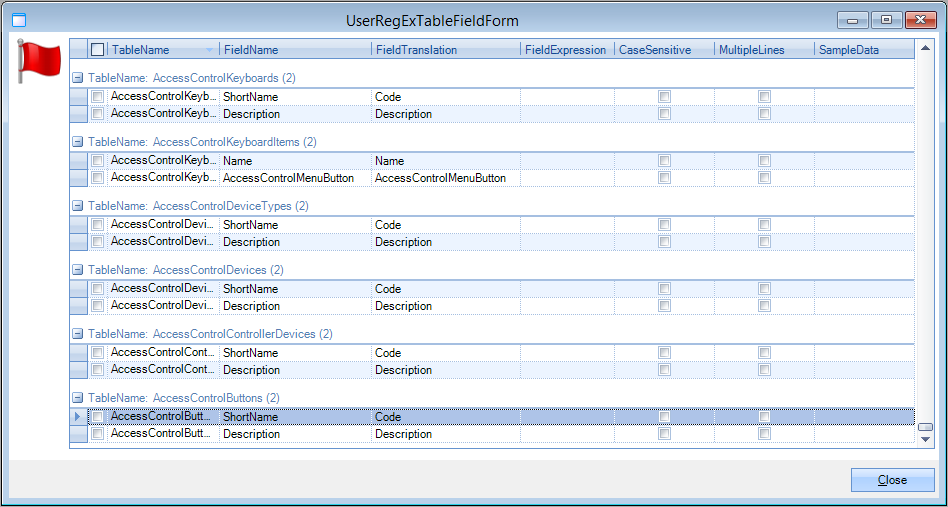Screen dimensions: 948x507
Task: Select the AccessControlMenuButton FieldName cell
Action: (x=294, y=178)
